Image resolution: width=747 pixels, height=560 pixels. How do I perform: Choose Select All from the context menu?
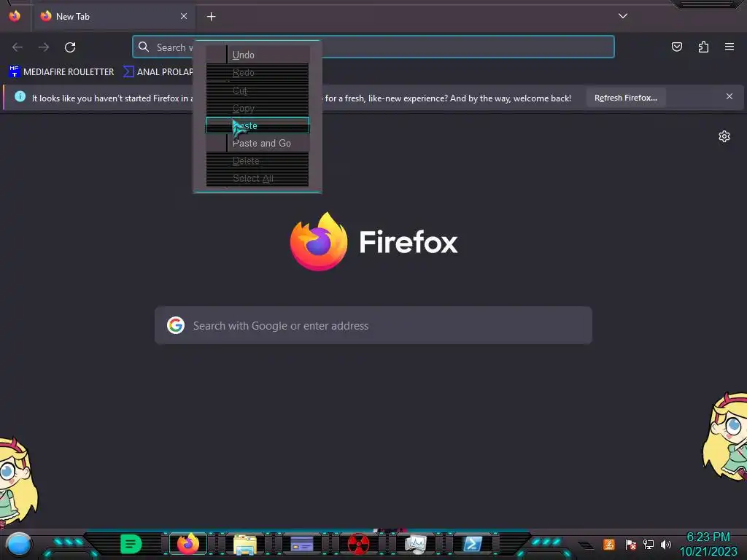258,179
